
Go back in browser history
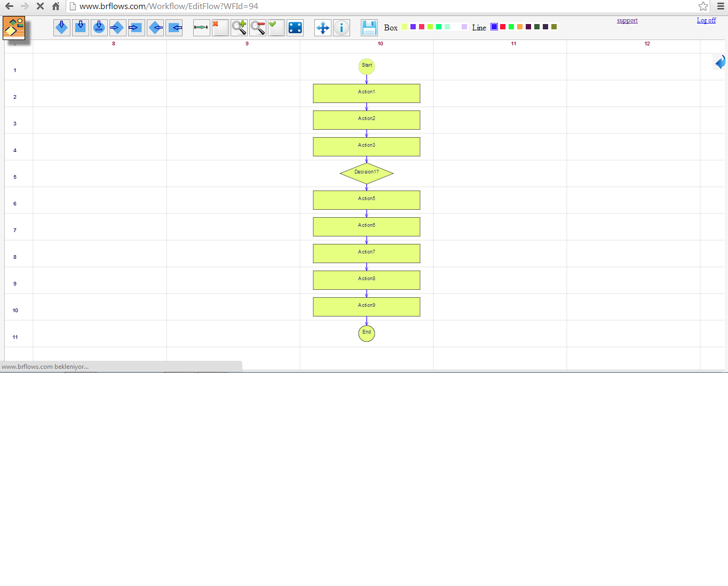click(9, 6)
